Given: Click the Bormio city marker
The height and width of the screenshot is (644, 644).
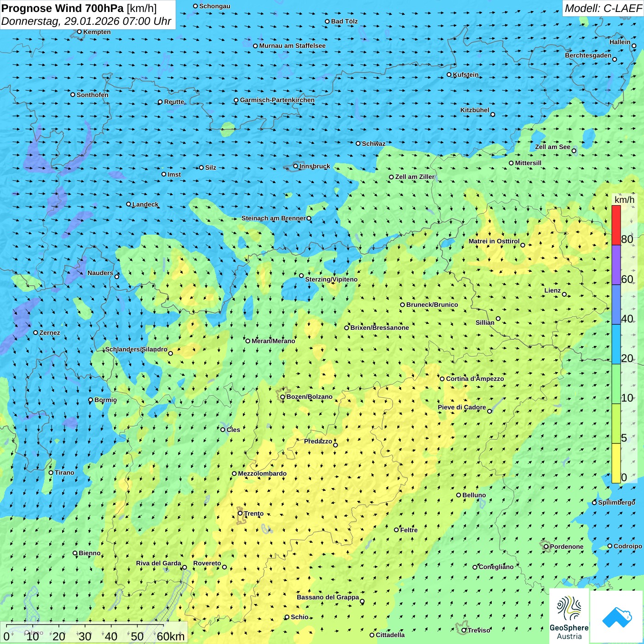Looking at the screenshot, I should point(91,400).
